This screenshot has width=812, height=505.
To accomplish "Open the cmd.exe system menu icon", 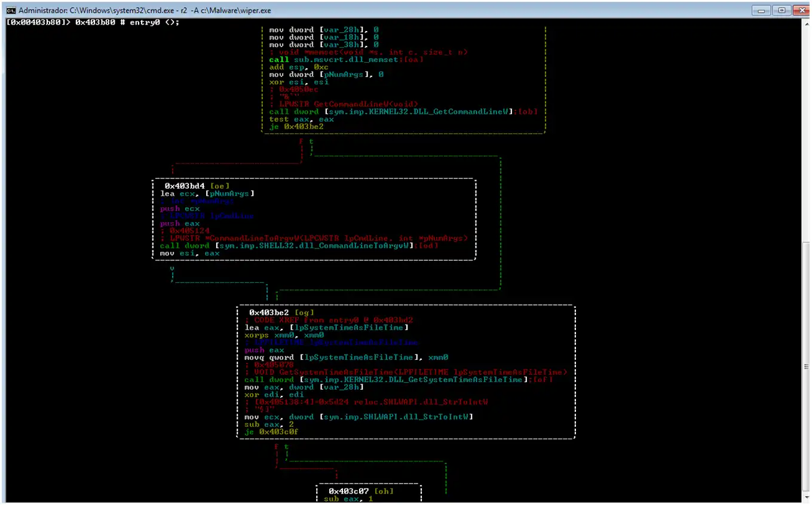I will coord(11,10).
